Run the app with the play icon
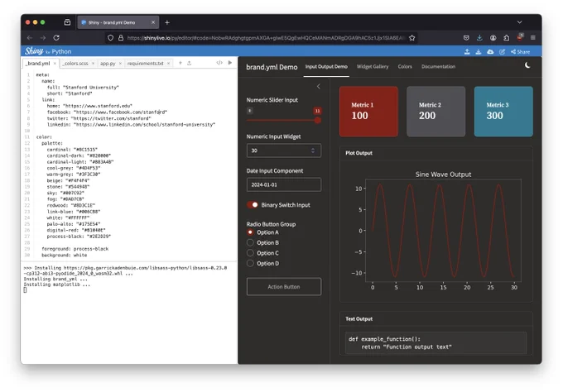This screenshot has height=392, width=563. pos(230,63)
